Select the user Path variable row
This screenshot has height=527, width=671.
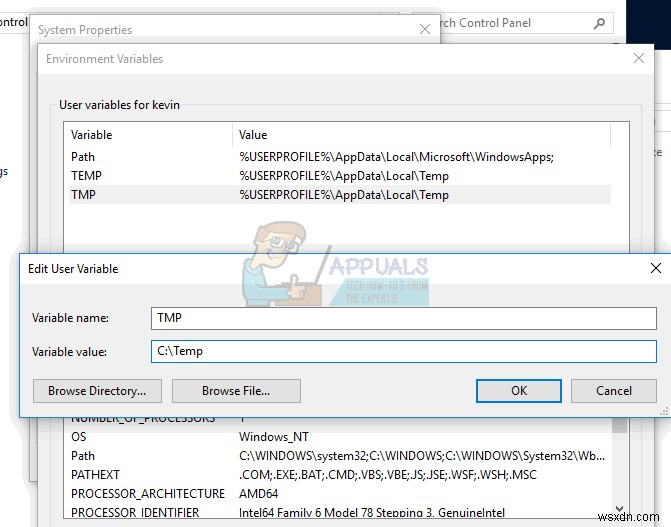point(340,157)
